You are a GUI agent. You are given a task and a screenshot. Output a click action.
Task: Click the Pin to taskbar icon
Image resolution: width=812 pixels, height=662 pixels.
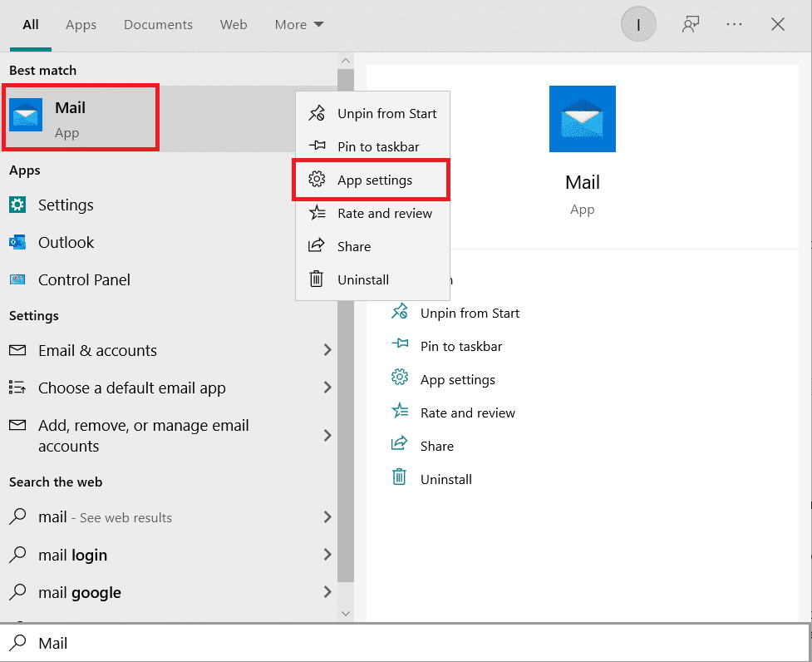point(317,146)
